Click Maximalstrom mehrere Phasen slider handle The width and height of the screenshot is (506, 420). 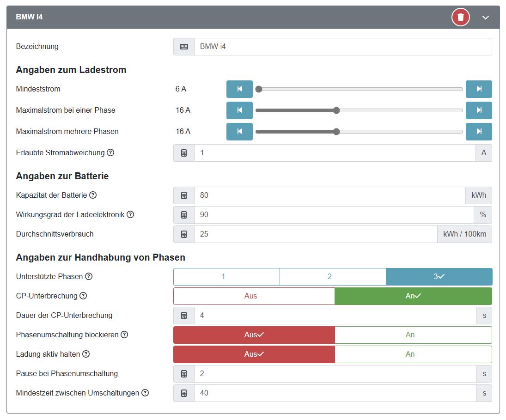(x=336, y=132)
